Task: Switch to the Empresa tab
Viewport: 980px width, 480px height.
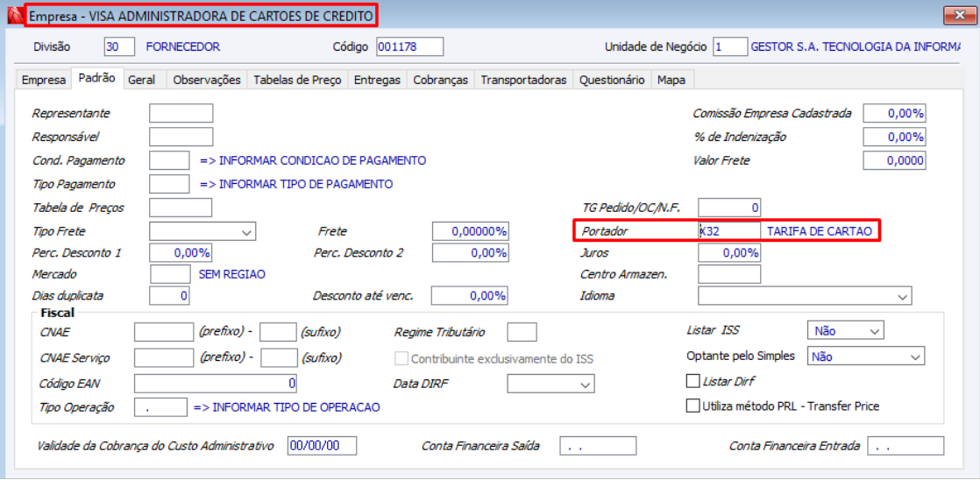Action: (x=44, y=80)
